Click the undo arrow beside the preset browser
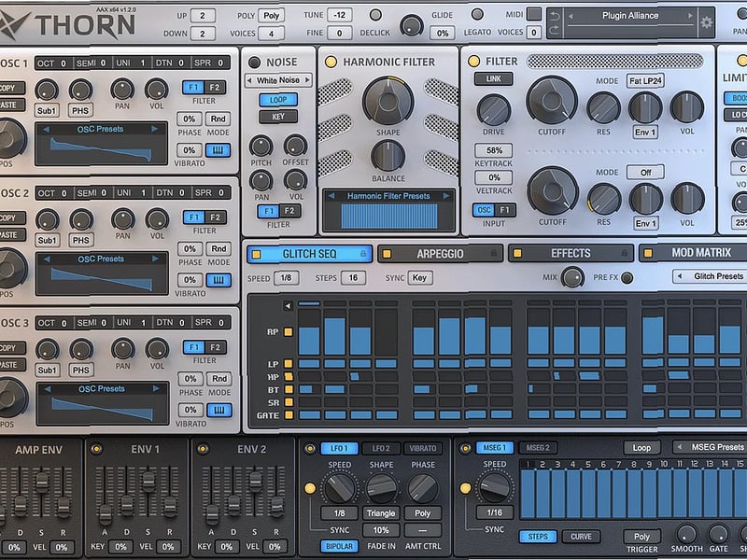This screenshot has width=747, height=560. [x=555, y=13]
